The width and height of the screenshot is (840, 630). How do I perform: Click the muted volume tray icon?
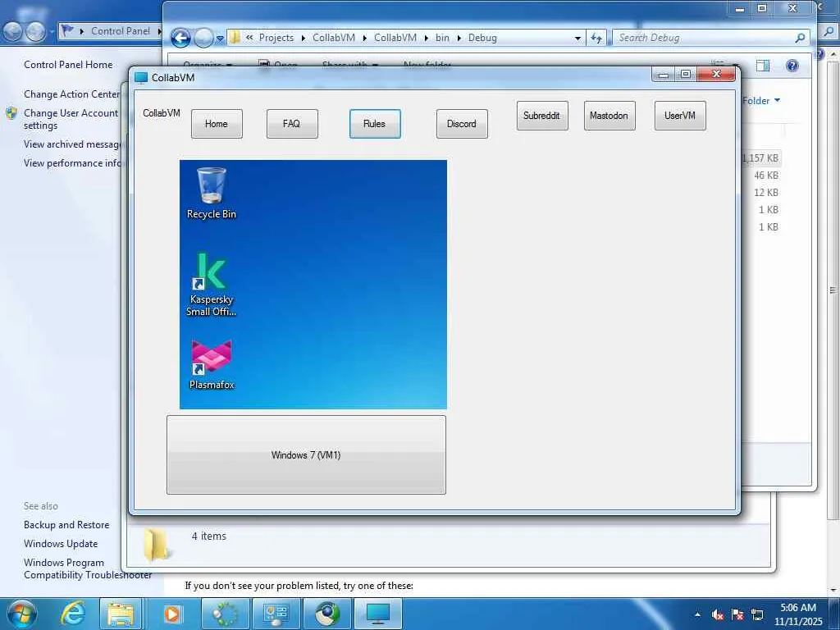pos(718,614)
